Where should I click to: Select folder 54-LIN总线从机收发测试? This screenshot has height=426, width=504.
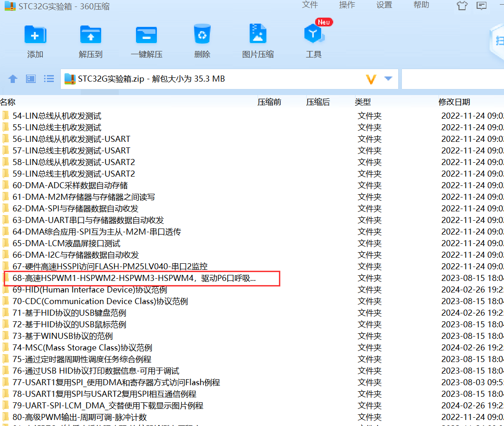pos(57,116)
